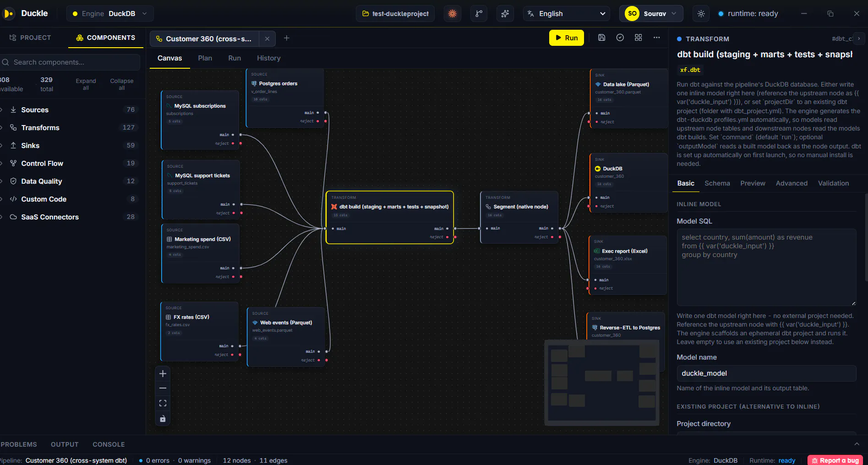Open the Advanced tab
Screen dimensions: 868x465
[792, 183]
